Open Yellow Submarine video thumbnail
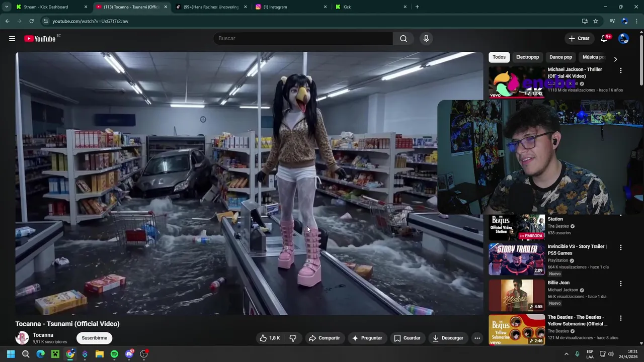Image resolution: width=644 pixels, height=362 pixels. click(517, 330)
